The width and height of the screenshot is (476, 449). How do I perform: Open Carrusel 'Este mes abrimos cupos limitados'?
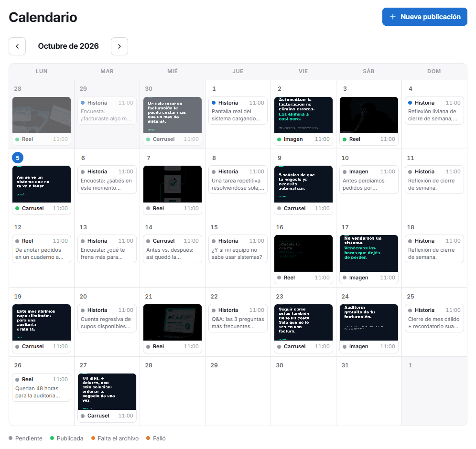click(42, 329)
